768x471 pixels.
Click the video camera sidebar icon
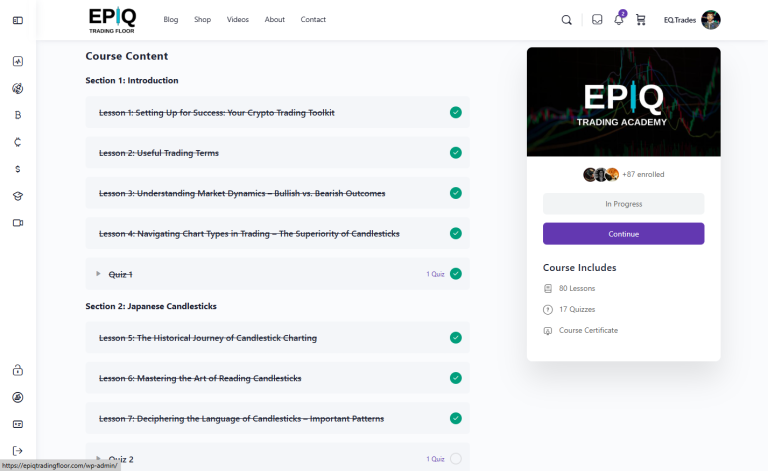(18, 223)
